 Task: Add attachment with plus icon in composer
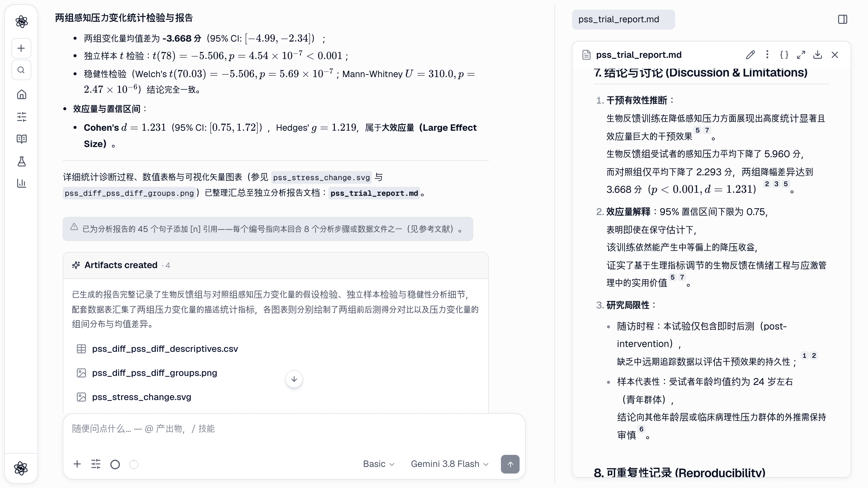tap(77, 464)
